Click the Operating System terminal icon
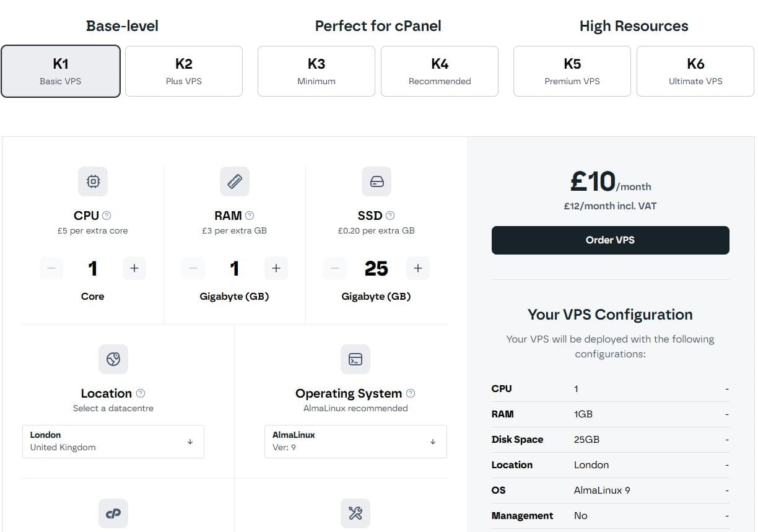 coord(355,359)
